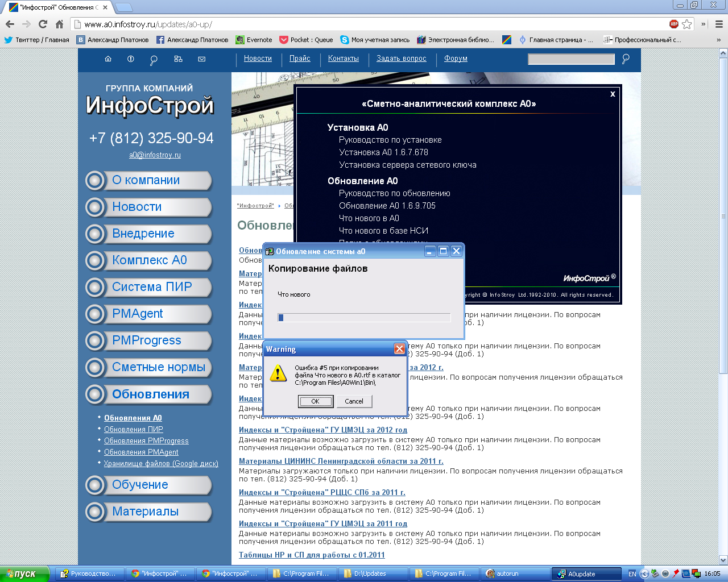The width and height of the screenshot is (728, 582).
Task: Click the site header mail icon
Action: (201, 59)
